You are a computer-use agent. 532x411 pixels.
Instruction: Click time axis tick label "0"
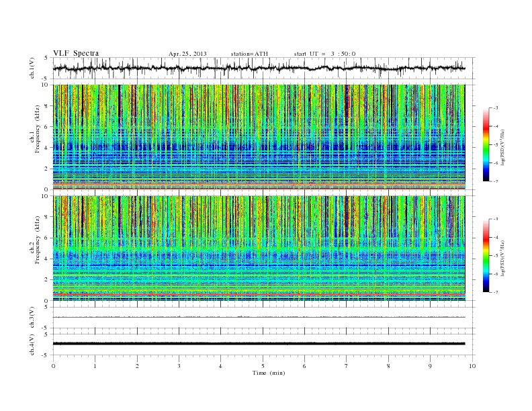click(x=53, y=366)
